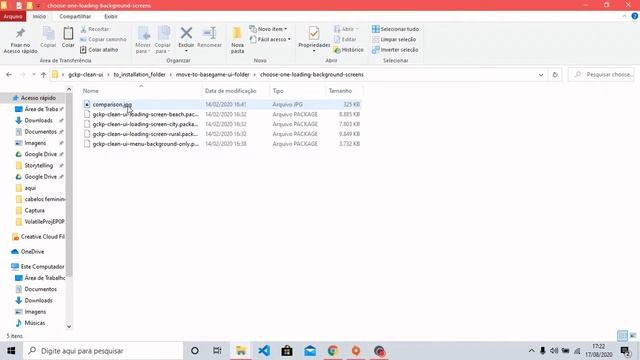Show hidden system tray icons

click(x=531, y=351)
